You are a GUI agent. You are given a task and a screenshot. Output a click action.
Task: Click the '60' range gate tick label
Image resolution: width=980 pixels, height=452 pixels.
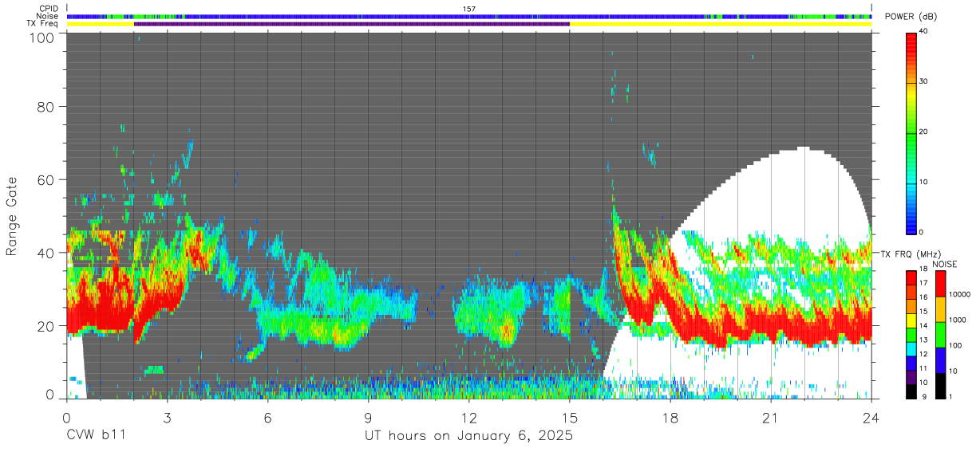pos(47,179)
